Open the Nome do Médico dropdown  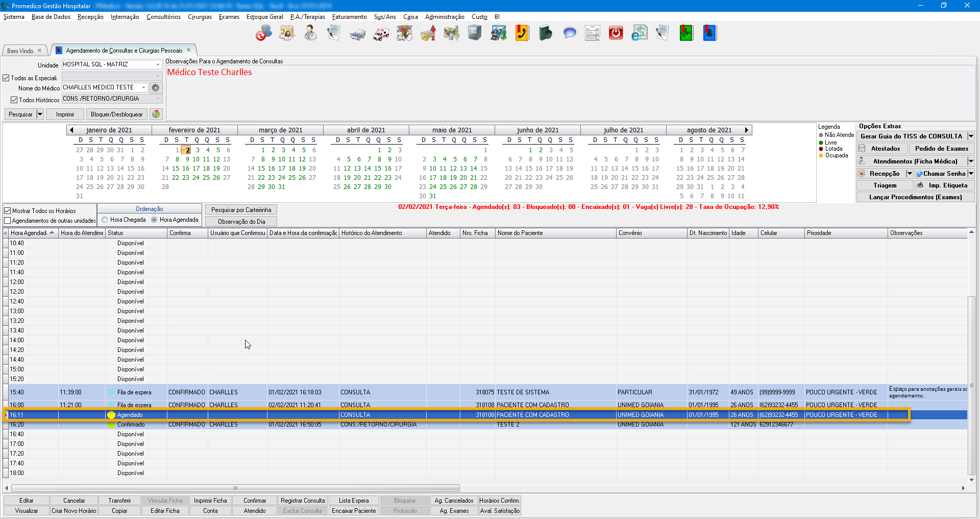pyautogui.click(x=143, y=88)
